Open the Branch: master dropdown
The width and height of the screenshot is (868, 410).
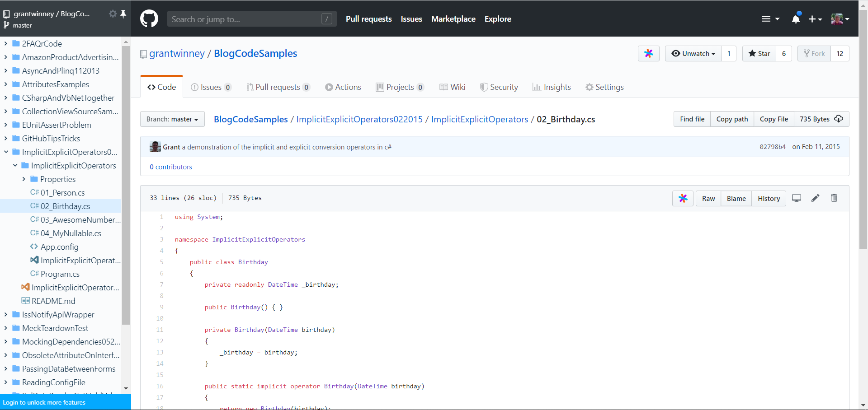[x=172, y=119]
